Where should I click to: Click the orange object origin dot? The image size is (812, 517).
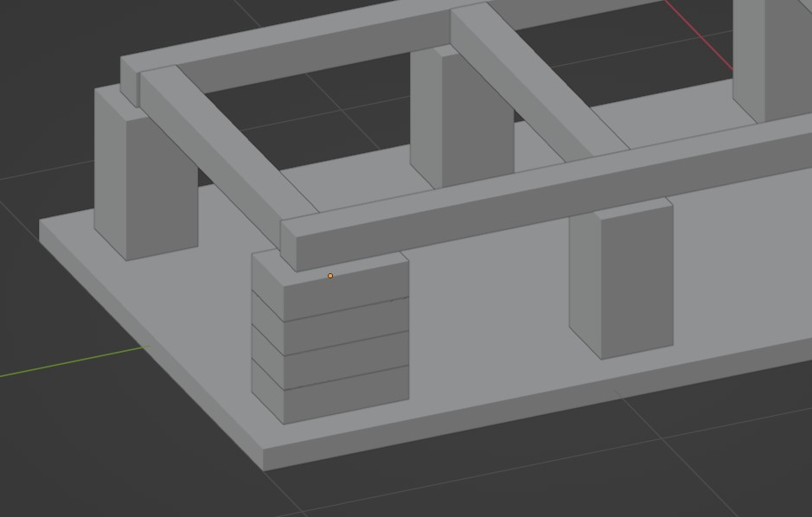click(x=330, y=276)
